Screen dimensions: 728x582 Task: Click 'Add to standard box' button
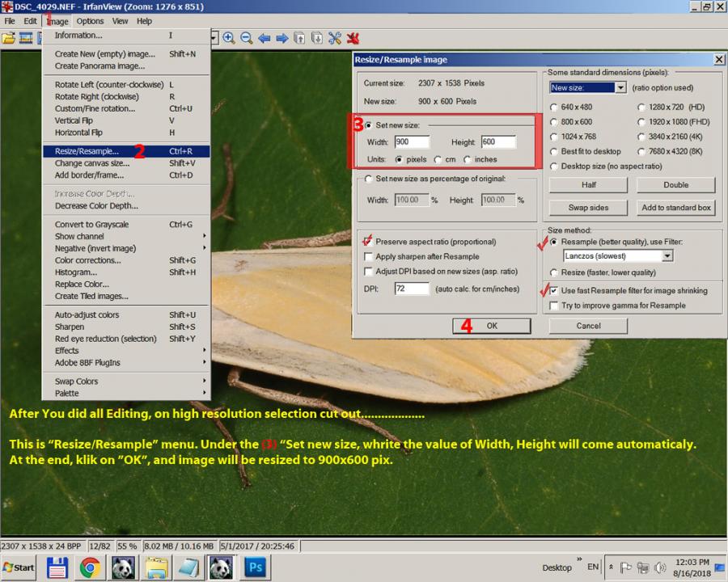click(675, 208)
